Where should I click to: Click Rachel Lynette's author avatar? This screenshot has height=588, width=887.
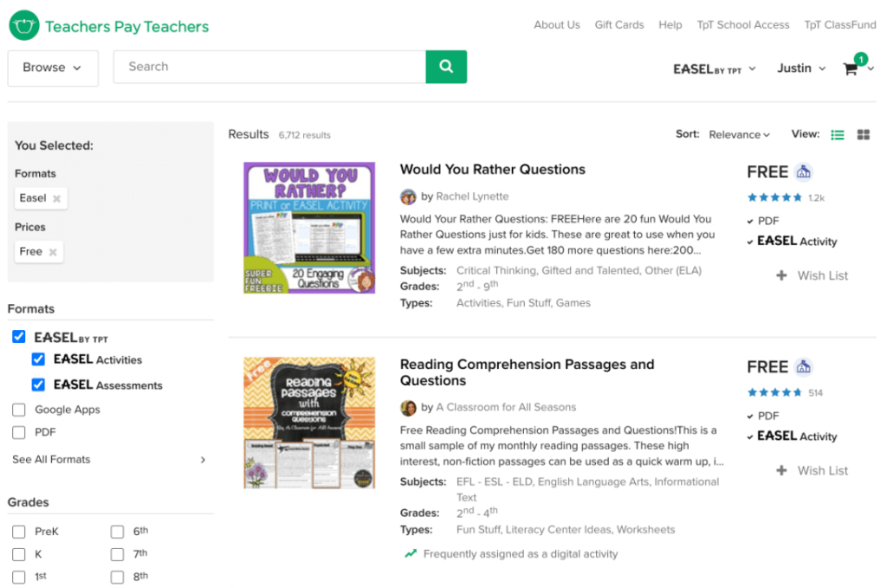tap(408, 197)
